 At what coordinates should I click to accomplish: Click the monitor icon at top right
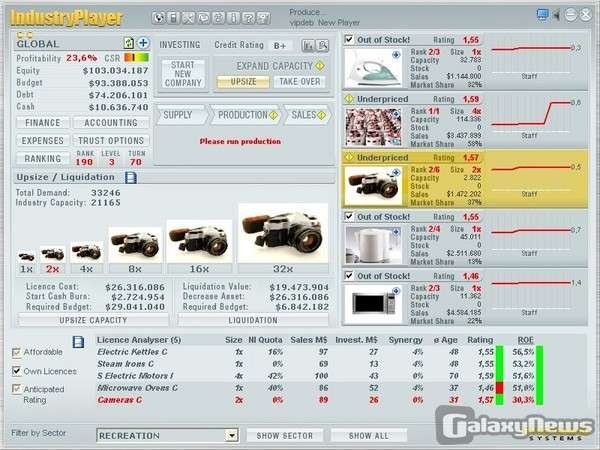pyautogui.click(x=542, y=15)
